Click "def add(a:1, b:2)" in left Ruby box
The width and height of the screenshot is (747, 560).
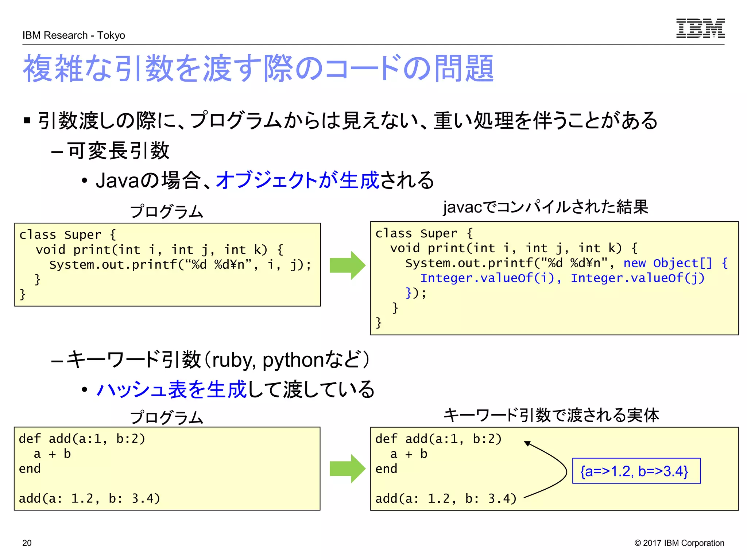(82, 439)
